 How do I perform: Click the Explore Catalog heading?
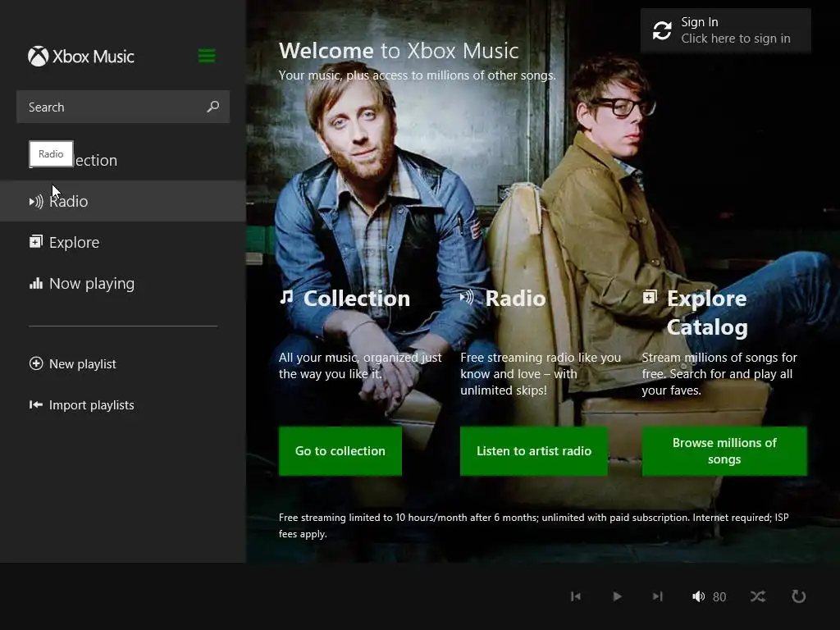[x=707, y=313]
